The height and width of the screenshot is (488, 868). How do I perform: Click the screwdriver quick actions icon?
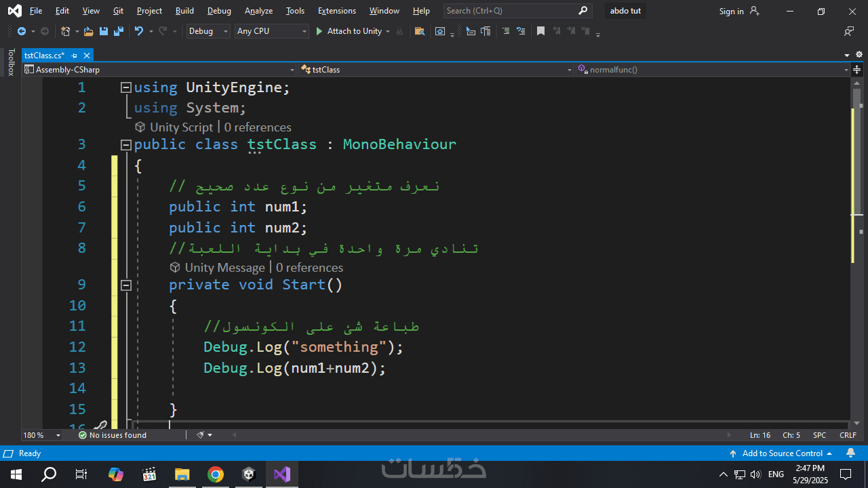[x=100, y=426]
